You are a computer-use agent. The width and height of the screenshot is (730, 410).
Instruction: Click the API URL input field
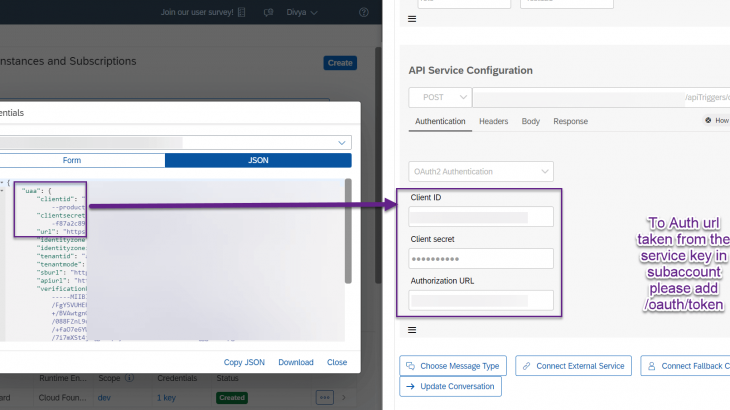601,97
